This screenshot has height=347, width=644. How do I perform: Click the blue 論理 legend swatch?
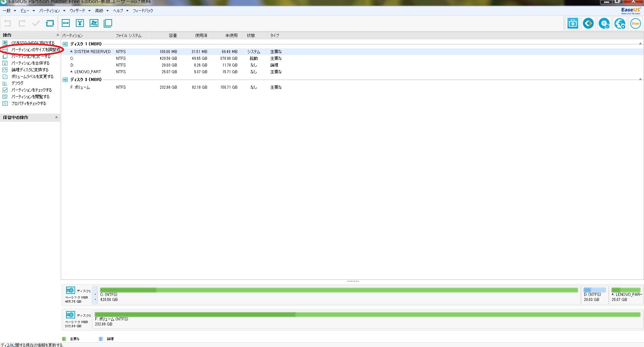(x=101, y=339)
